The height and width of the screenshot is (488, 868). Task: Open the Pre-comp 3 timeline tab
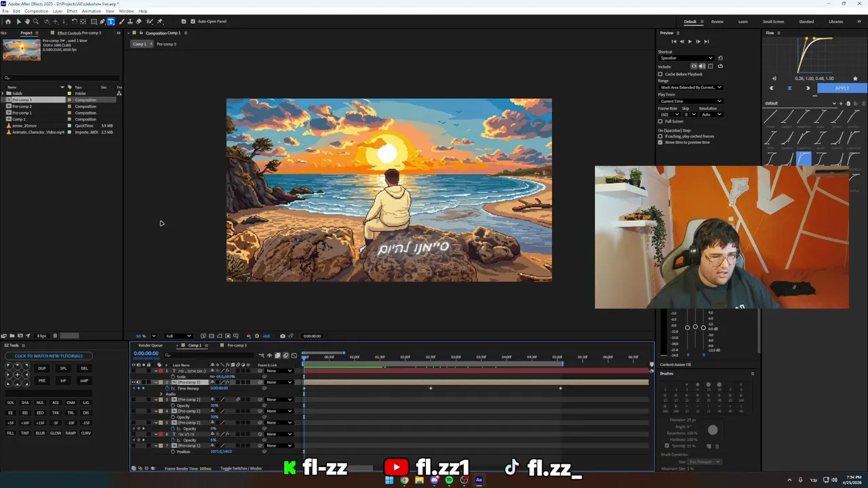(237, 346)
